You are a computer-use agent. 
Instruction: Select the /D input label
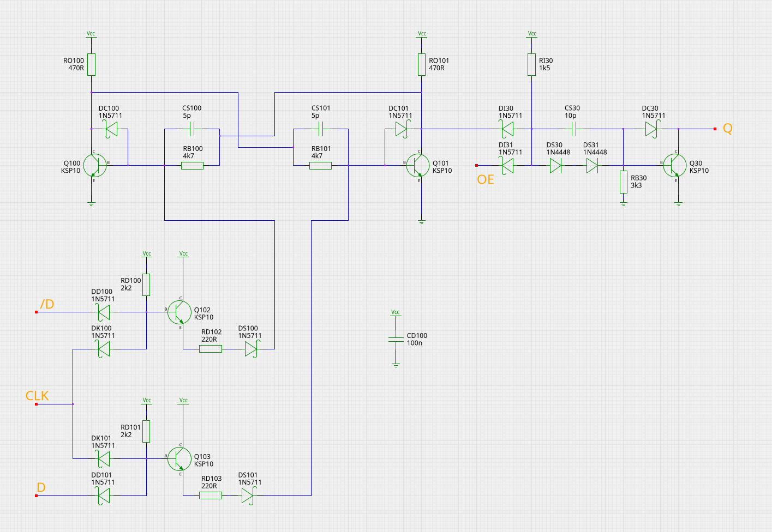[x=47, y=304]
